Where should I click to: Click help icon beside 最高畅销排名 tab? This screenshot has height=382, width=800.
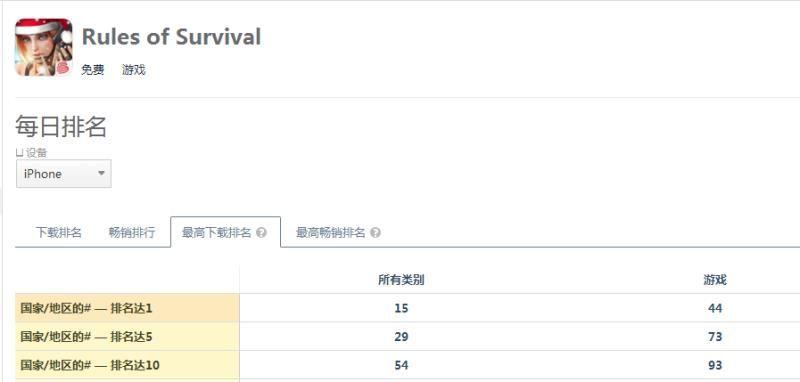[x=376, y=233]
